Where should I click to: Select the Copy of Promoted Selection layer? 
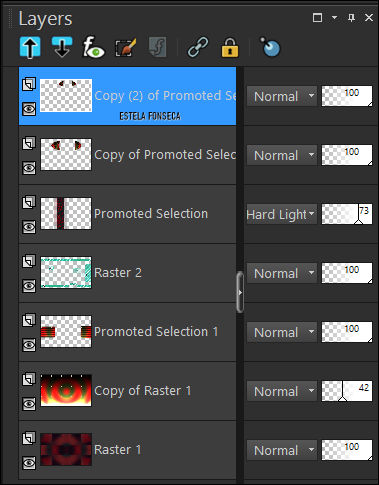[x=128, y=155]
